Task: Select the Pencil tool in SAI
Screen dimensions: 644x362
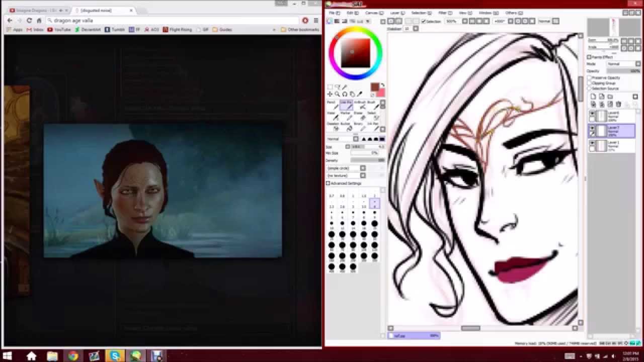Action: coord(332,105)
